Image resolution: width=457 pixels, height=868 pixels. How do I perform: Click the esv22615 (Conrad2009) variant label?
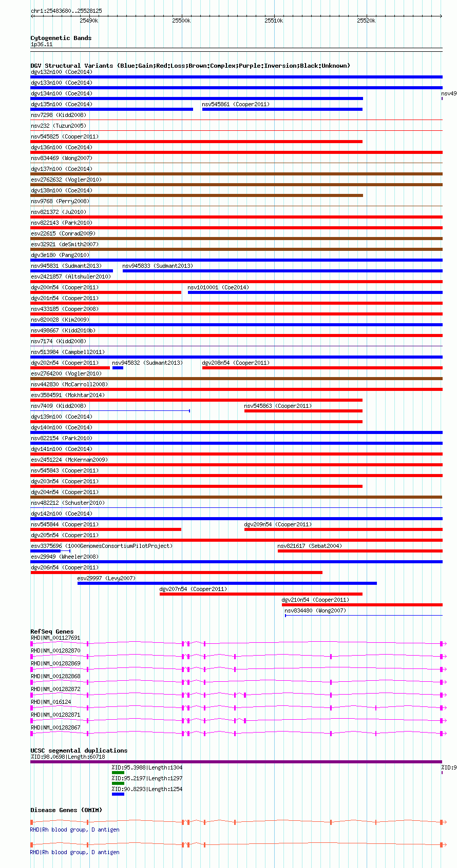(63, 233)
